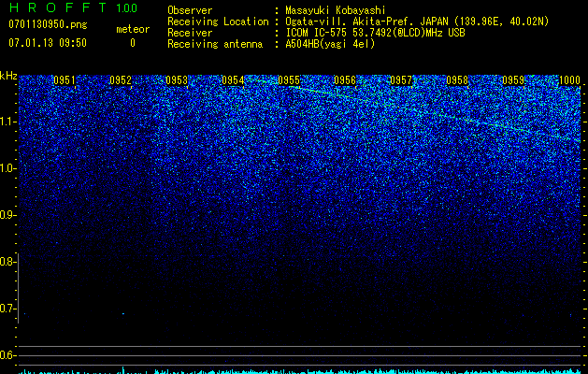588x374 pixels.
Task: Click the 1.1 kHz axis label
Action: [8, 122]
